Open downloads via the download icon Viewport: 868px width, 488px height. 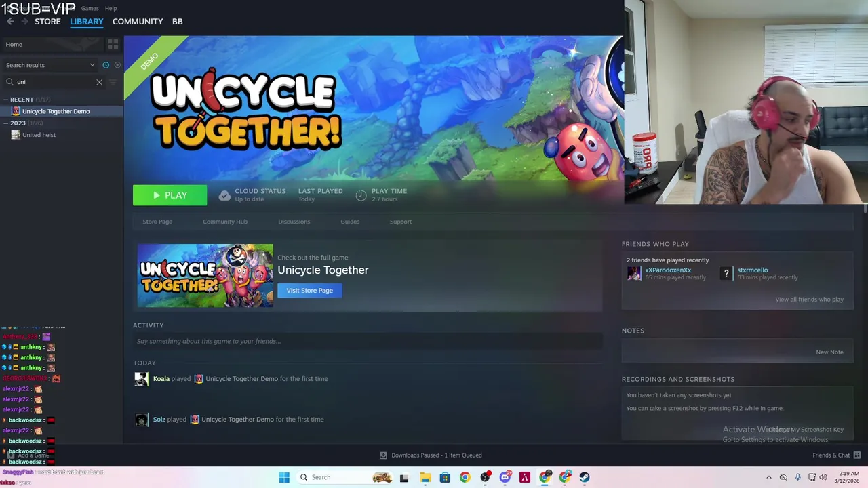[383, 455]
